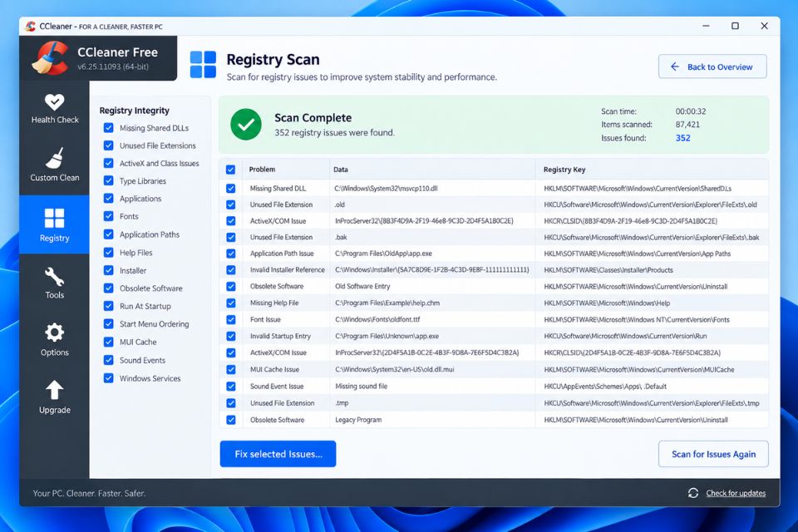Toggle Sound Events checkbox
The image size is (798, 532).
tap(108, 360)
